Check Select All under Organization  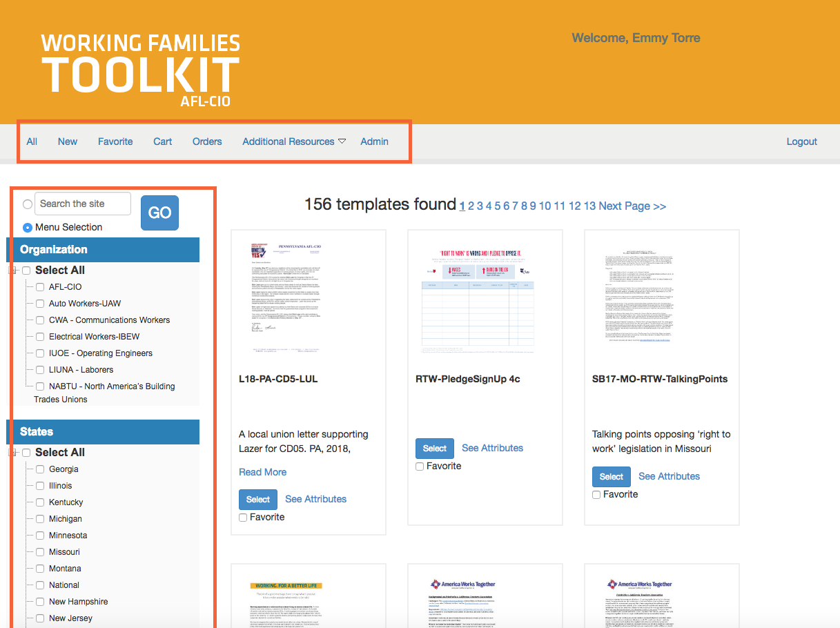pos(26,271)
